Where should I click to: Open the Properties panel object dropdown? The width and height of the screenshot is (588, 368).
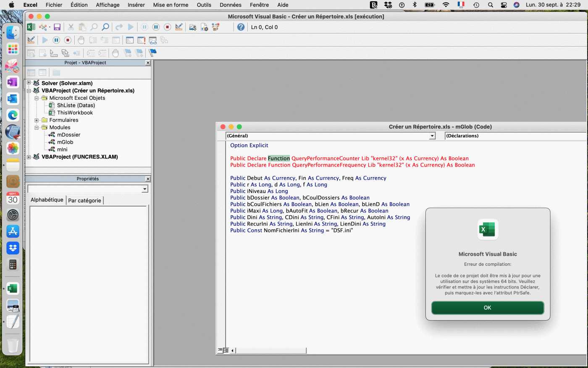144,189
